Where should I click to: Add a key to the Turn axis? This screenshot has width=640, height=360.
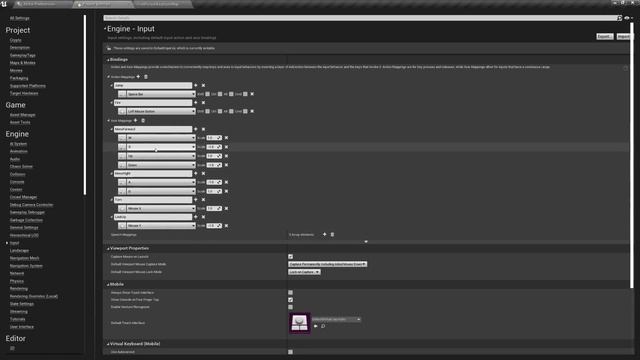coord(196,200)
